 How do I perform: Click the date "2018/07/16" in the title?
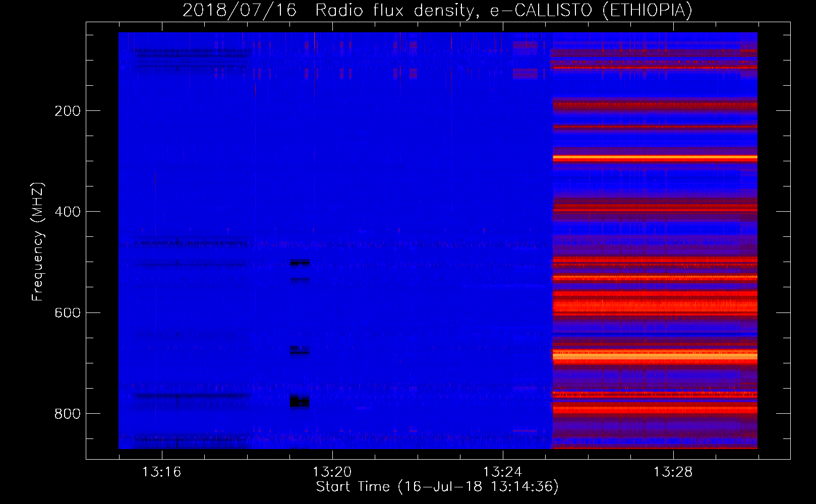pyautogui.click(x=240, y=11)
